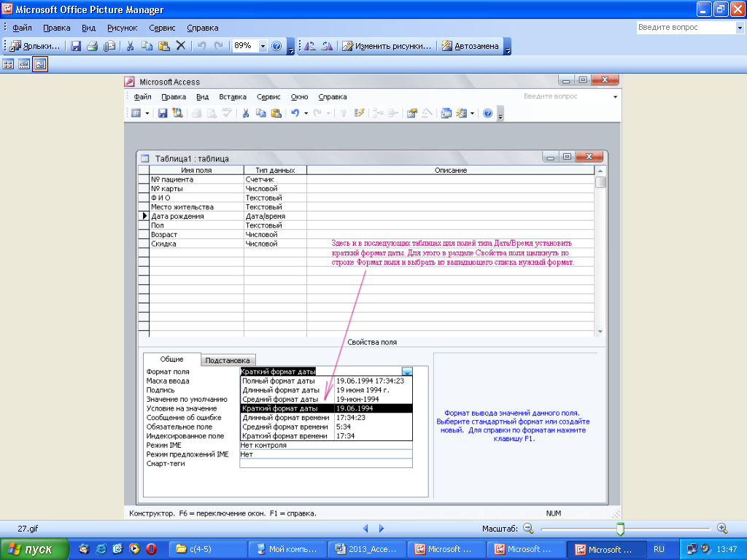Rotate the picture left
Image resolution: width=747 pixels, height=560 pixels.
point(309,46)
